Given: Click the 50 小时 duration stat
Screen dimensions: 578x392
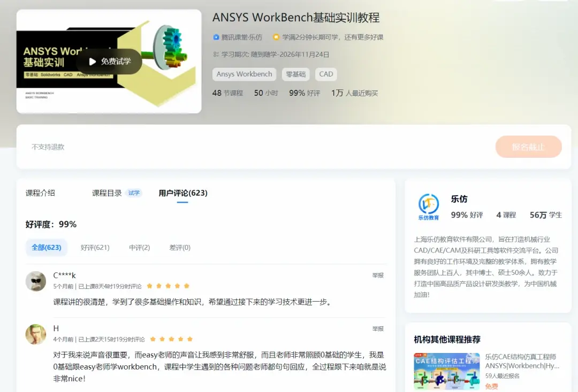Looking at the screenshot, I should [x=266, y=93].
